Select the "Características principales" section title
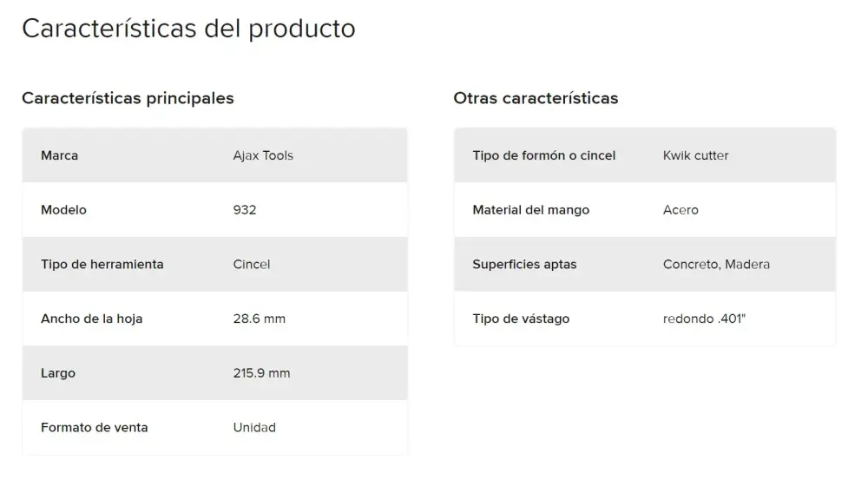The image size is (868, 493). [128, 98]
